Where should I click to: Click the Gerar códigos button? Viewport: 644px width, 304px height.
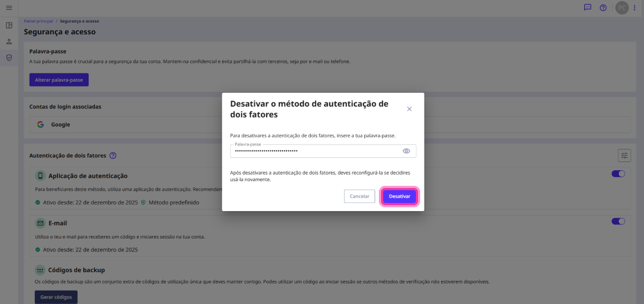coord(56,297)
